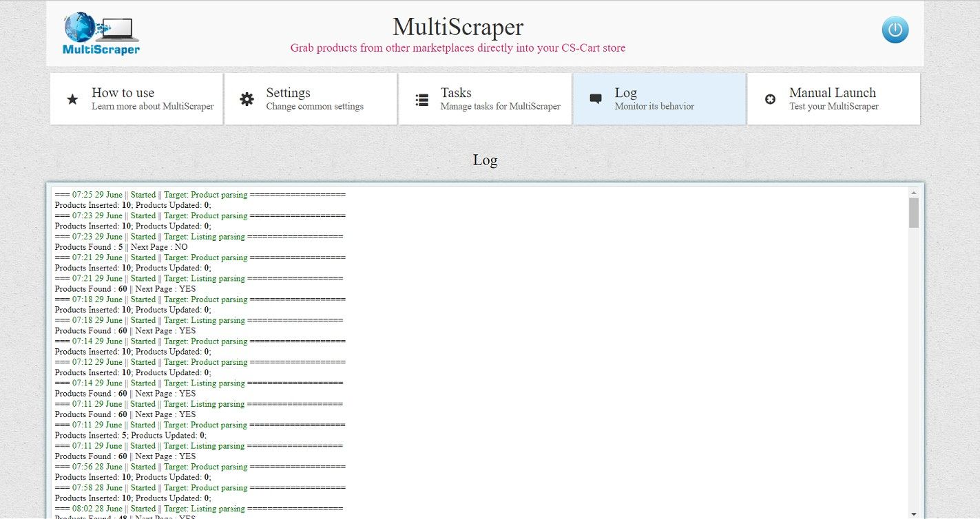
Task: Click the speech bubble icon beside Log
Action: click(x=596, y=100)
